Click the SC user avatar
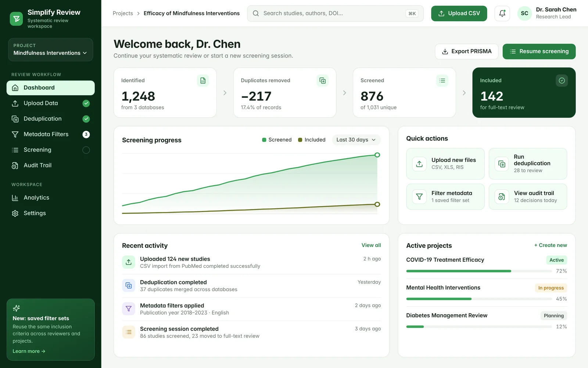This screenshot has width=588, height=368. click(524, 13)
